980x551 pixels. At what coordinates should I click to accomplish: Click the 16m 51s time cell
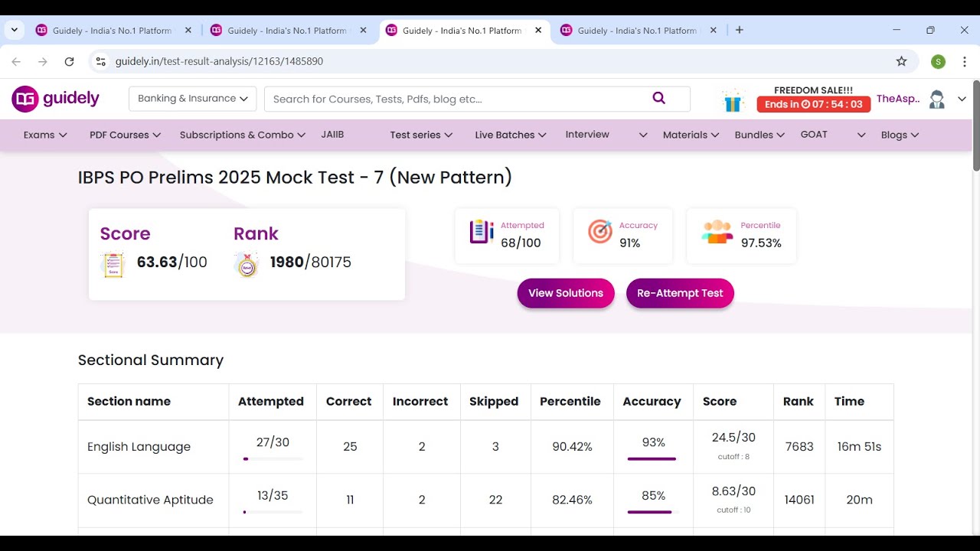(859, 447)
